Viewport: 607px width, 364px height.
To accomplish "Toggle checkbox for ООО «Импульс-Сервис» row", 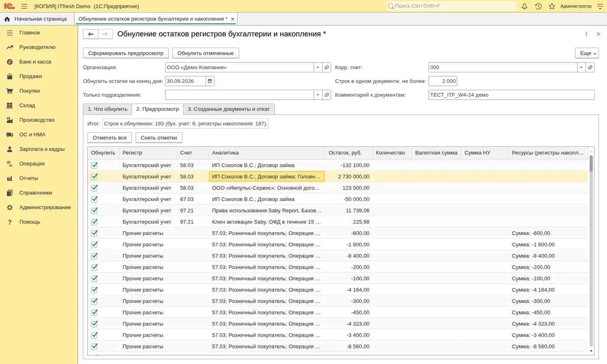I will 95,188.
